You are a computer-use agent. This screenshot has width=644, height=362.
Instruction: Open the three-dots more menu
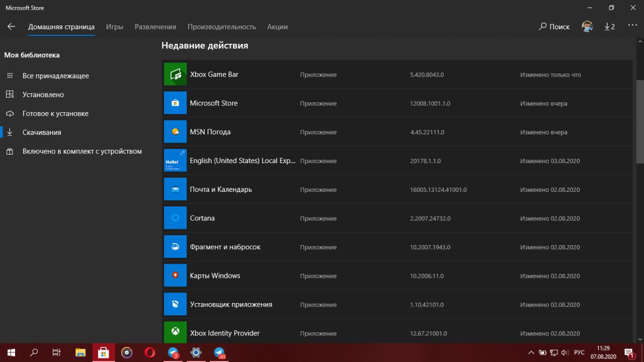[x=632, y=25]
